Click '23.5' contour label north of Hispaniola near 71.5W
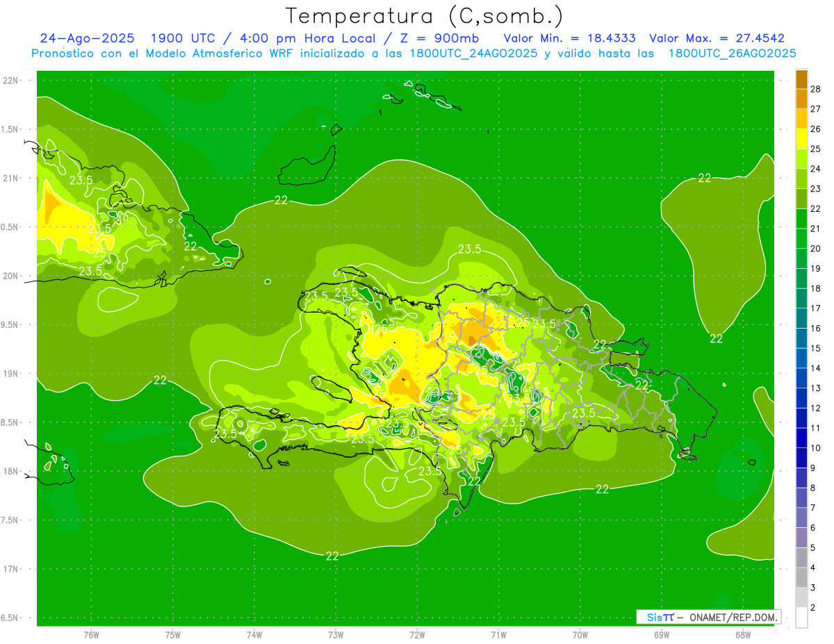 470,249
